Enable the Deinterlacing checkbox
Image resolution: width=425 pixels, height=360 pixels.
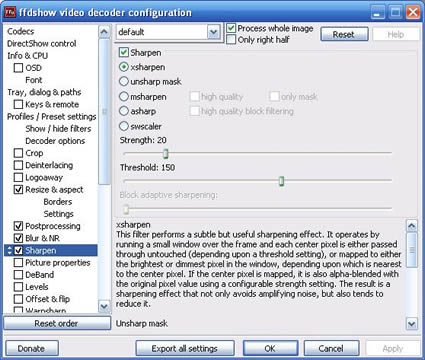[18, 165]
